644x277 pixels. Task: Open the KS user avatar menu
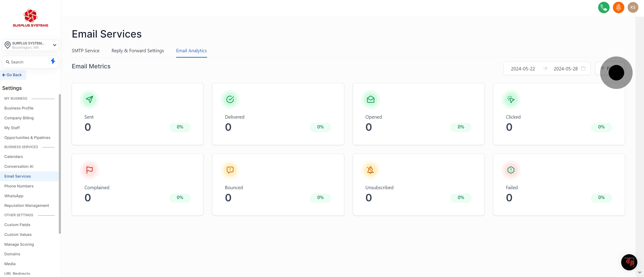(x=633, y=8)
